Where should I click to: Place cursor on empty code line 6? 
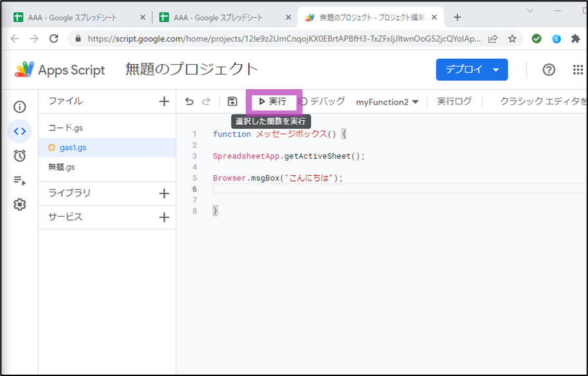400,189
